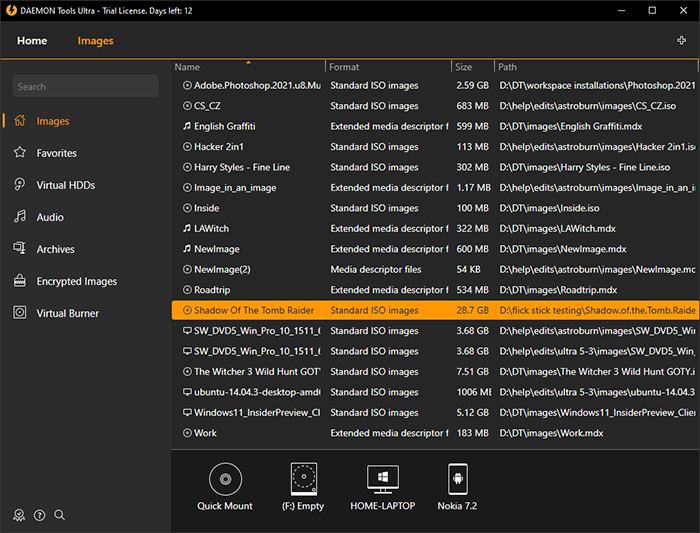Click the DAEMON Tools logo in title bar

11,10
